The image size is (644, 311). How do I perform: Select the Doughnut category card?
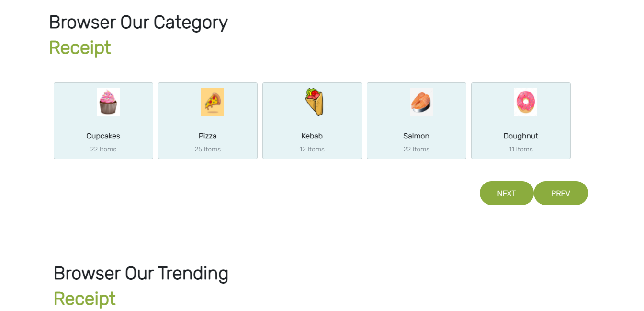[521, 120]
